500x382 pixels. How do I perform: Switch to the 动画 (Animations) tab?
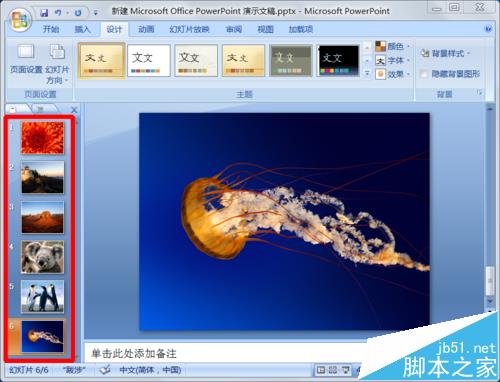(x=146, y=29)
